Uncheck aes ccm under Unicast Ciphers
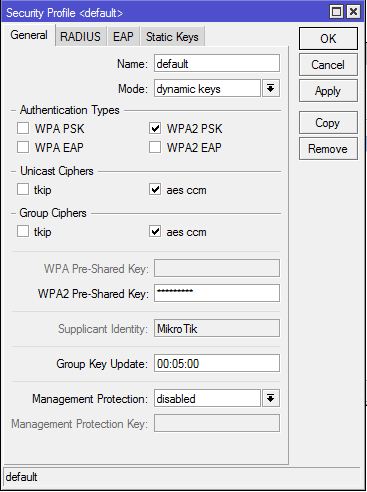 pyautogui.click(x=155, y=189)
